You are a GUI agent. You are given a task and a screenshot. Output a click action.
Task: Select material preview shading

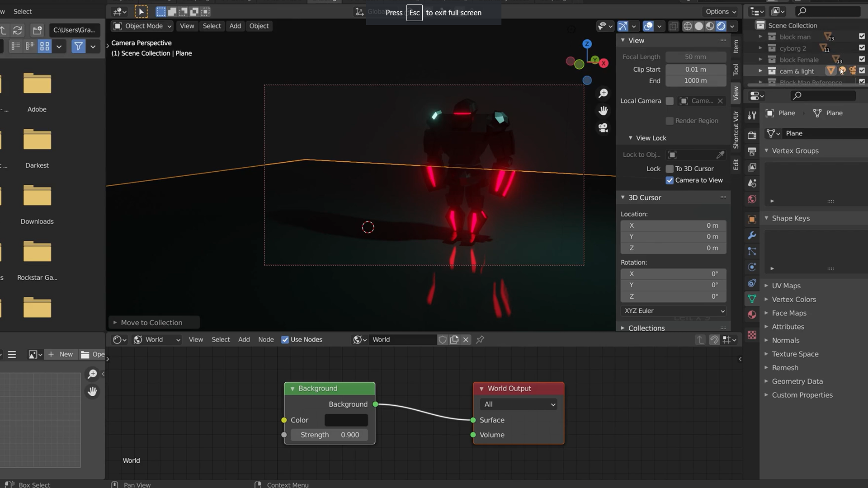710,26
